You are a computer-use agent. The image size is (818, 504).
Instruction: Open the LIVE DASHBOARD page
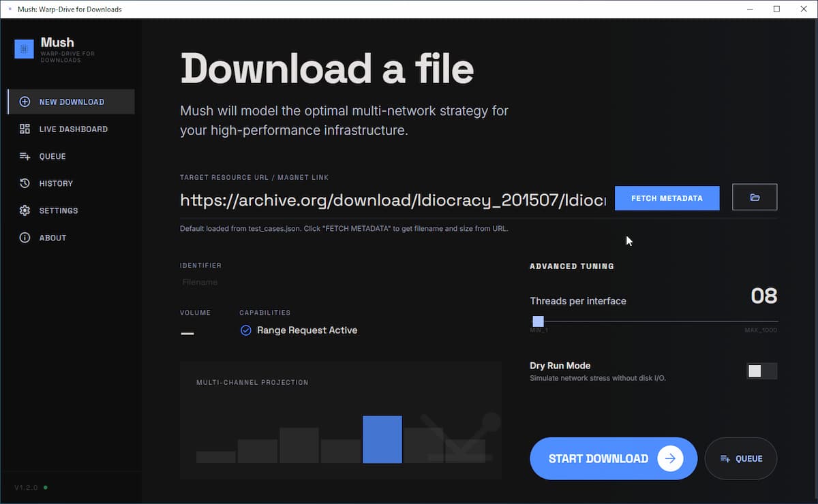pos(72,129)
